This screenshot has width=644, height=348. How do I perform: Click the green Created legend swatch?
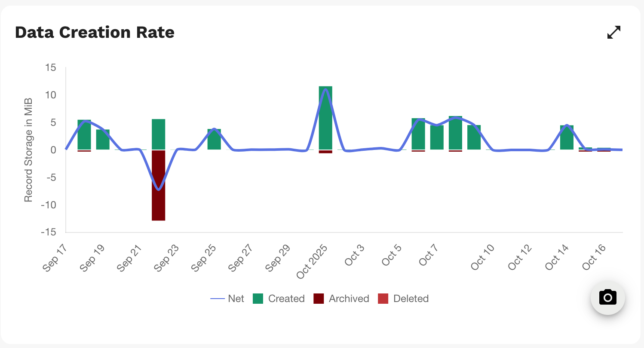pos(258,299)
